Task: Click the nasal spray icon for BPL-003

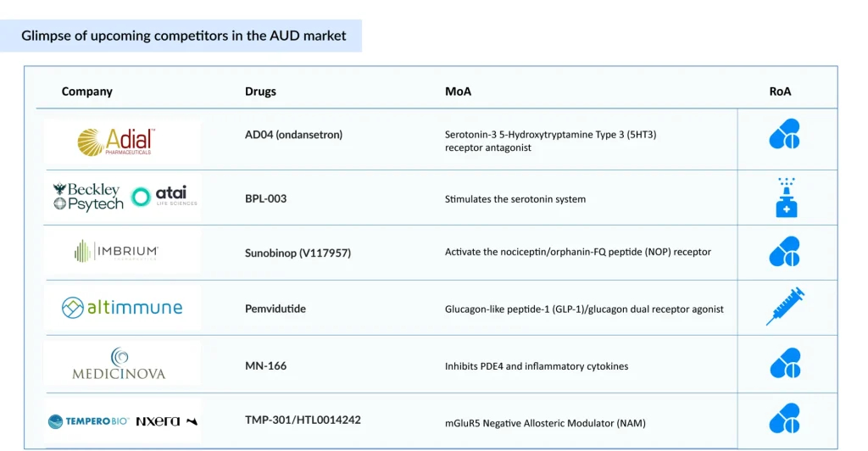Action: [786, 198]
